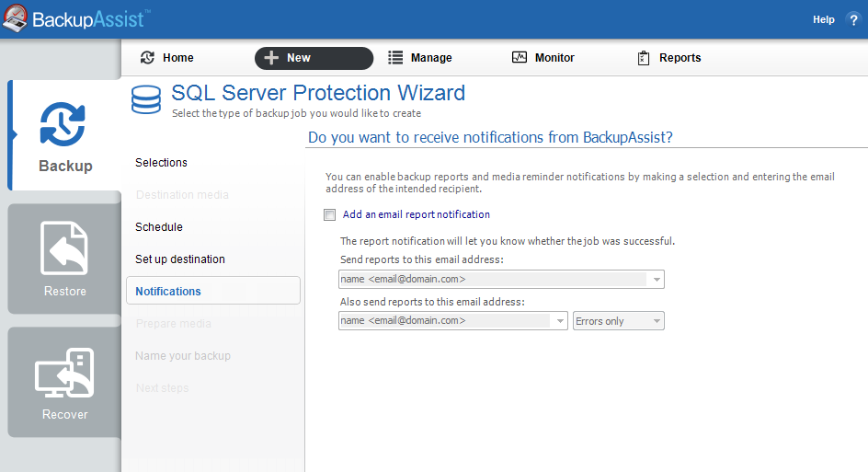Click the Monitor activity icon
This screenshot has height=472, width=868.
click(x=520, y=57)
